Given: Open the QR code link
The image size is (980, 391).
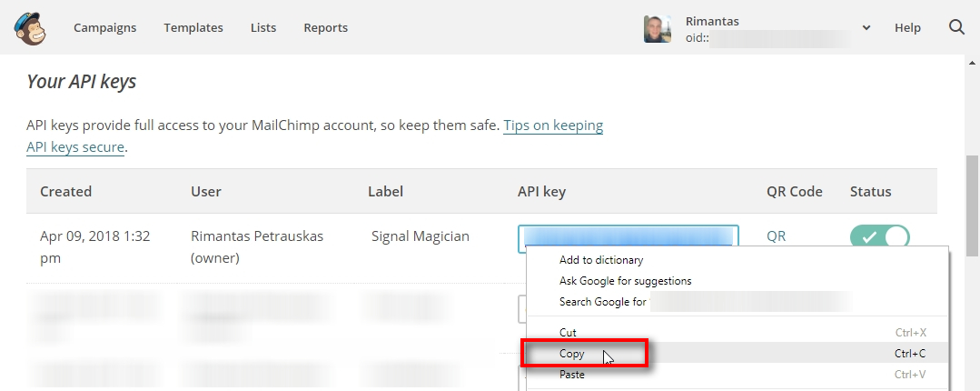Looking at the screenshot, I should pos(776,236).
